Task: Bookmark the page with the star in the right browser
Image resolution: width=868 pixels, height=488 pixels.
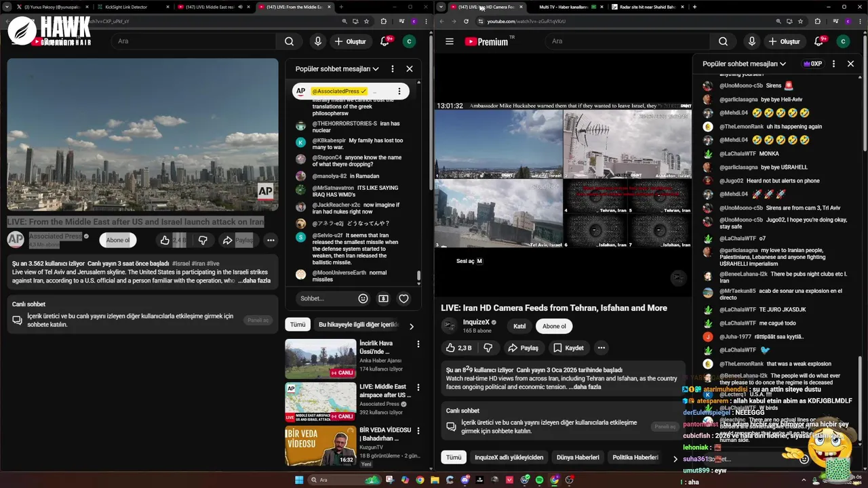Action: pos(801,21)
